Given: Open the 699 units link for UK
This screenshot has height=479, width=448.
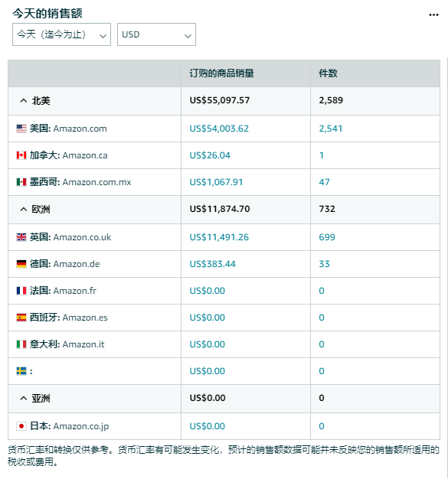Looking at the screenshot, I should click(327, 237).
